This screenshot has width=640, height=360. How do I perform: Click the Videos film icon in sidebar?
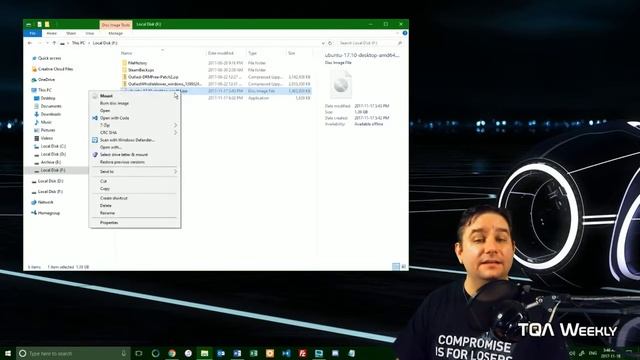coord(36,138)
